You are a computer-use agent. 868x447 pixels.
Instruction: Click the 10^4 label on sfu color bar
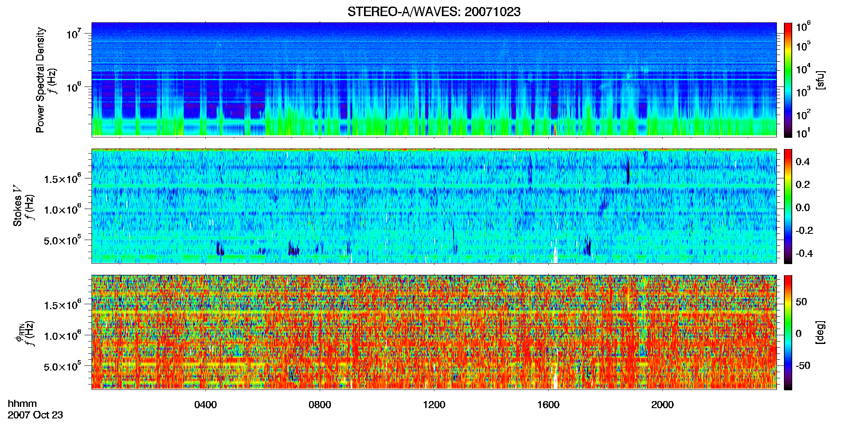[803, 69]
